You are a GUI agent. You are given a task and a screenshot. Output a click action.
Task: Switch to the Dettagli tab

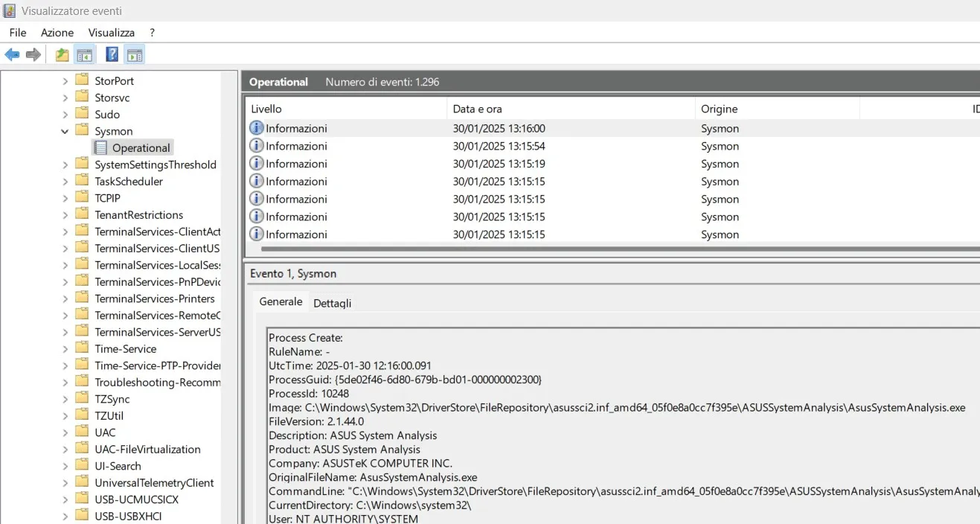332,303
